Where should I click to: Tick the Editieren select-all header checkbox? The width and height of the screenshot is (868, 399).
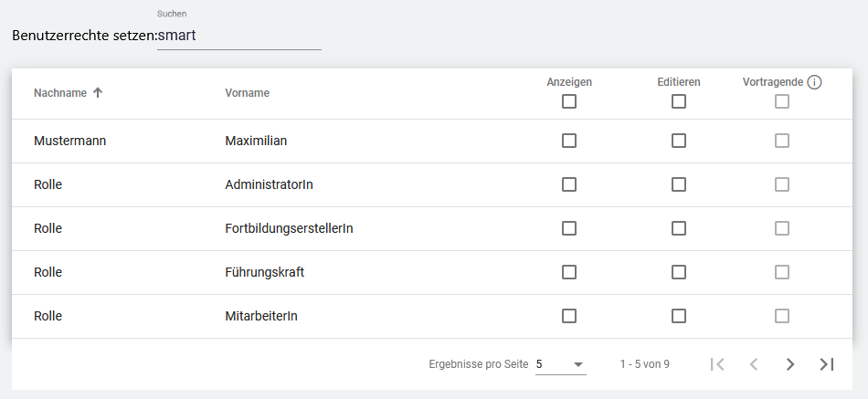click(679, 101)
